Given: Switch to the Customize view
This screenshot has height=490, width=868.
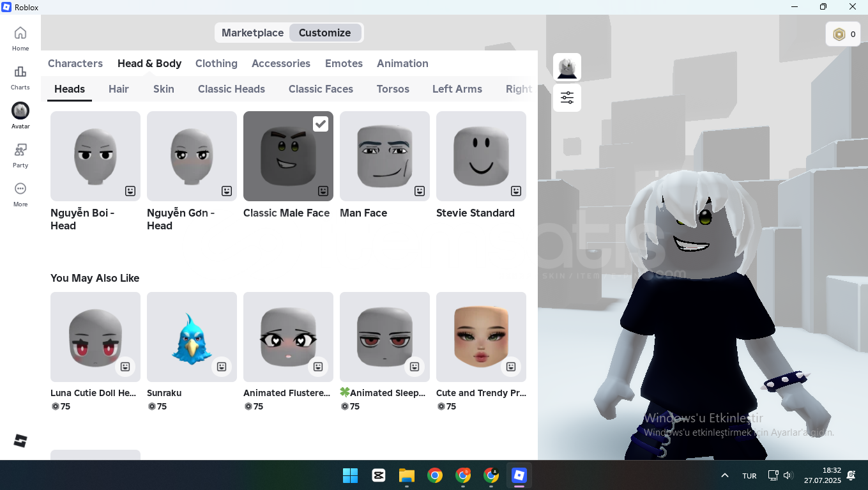Looking at the screenshot, I should 325,33.
